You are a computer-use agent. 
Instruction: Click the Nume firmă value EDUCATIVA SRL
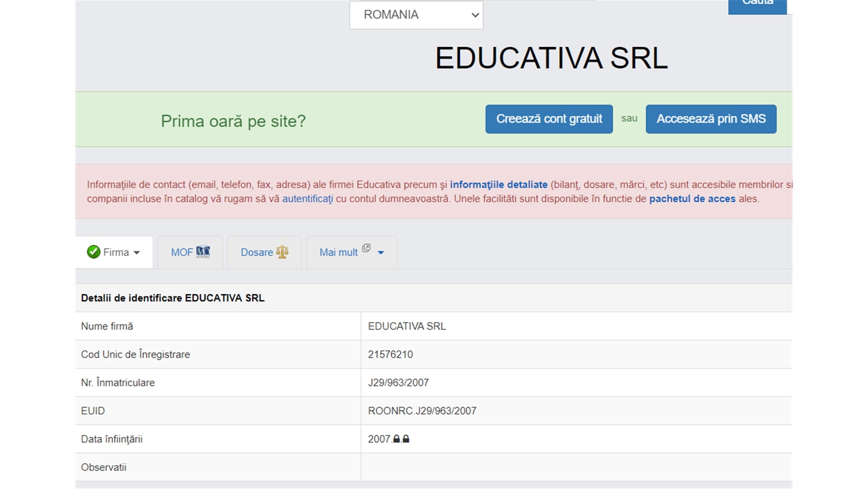(407, 326)
